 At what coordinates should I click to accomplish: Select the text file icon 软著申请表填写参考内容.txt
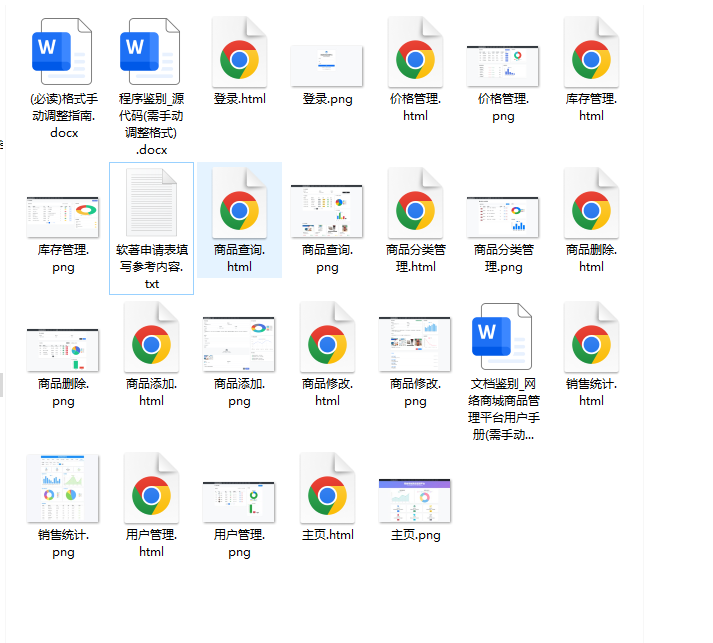coord(151,202)
